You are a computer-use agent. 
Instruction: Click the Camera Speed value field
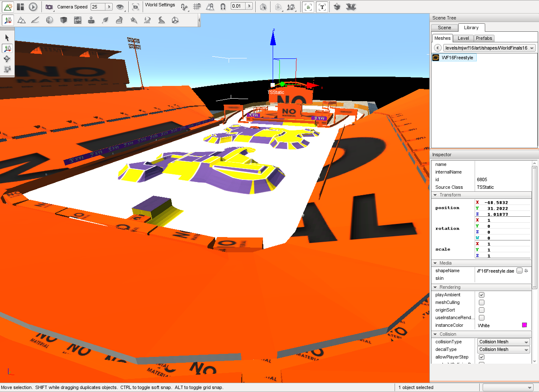[x=97, y=7]
